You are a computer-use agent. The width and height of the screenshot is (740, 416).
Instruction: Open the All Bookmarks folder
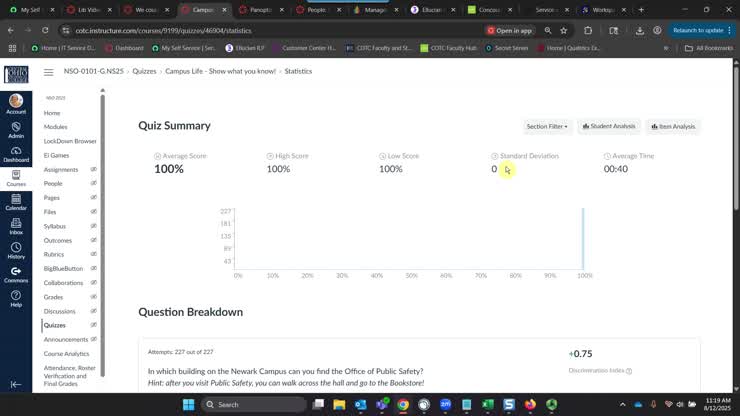[709, 48]
